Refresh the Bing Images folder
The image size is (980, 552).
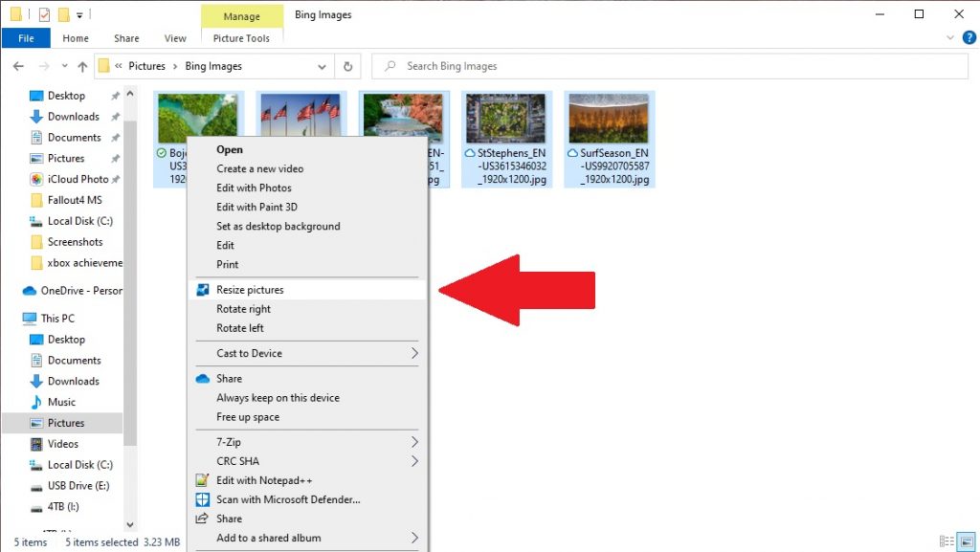(348, 66)
